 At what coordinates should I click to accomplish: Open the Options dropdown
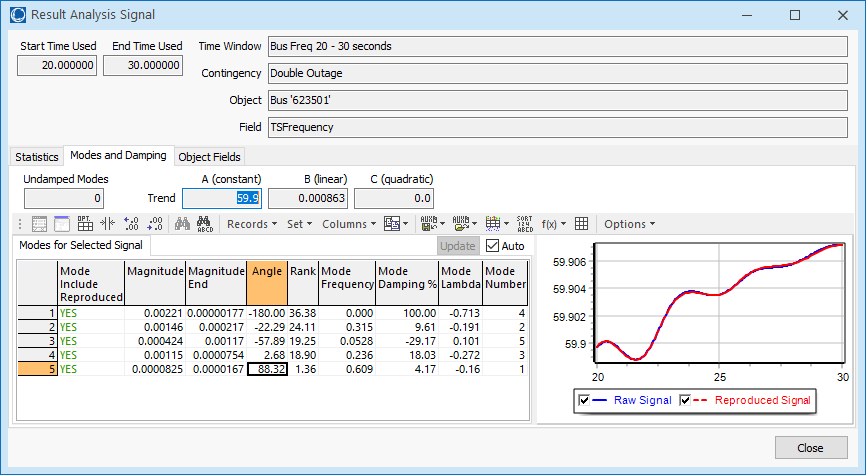[629, 224]
